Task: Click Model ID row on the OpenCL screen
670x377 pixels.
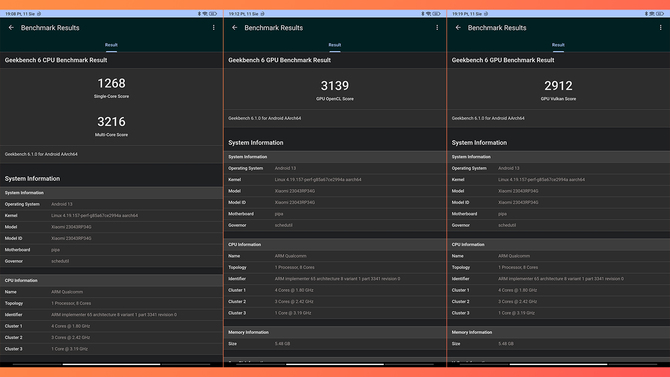Action: 335,203
